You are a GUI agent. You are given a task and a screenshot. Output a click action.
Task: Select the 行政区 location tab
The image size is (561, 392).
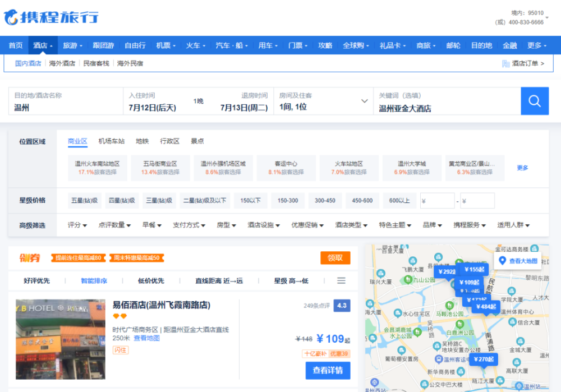pos(169,141)
